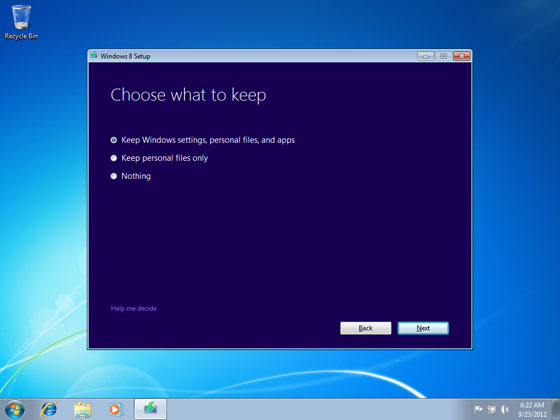The image size is (560, 420).
Task: Open the Windows Start menu orb
Action: click(15, 409)
